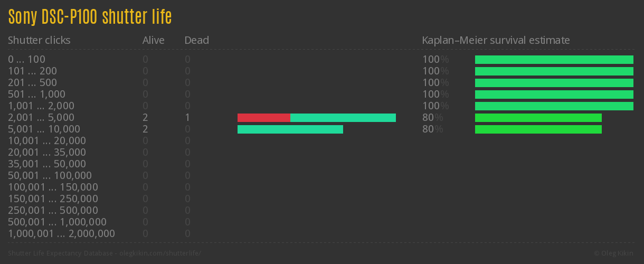This screenshot has height=264, width=644.
Task: Select the green survival bar for 0 … 100
Action: 554,60
